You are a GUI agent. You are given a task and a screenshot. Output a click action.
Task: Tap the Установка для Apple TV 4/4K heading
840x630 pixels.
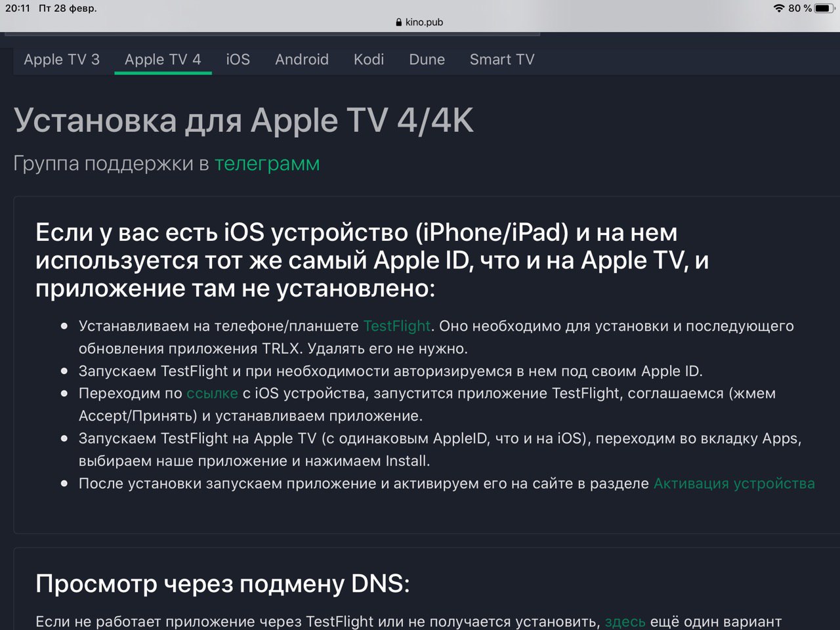tap(243, 121)
